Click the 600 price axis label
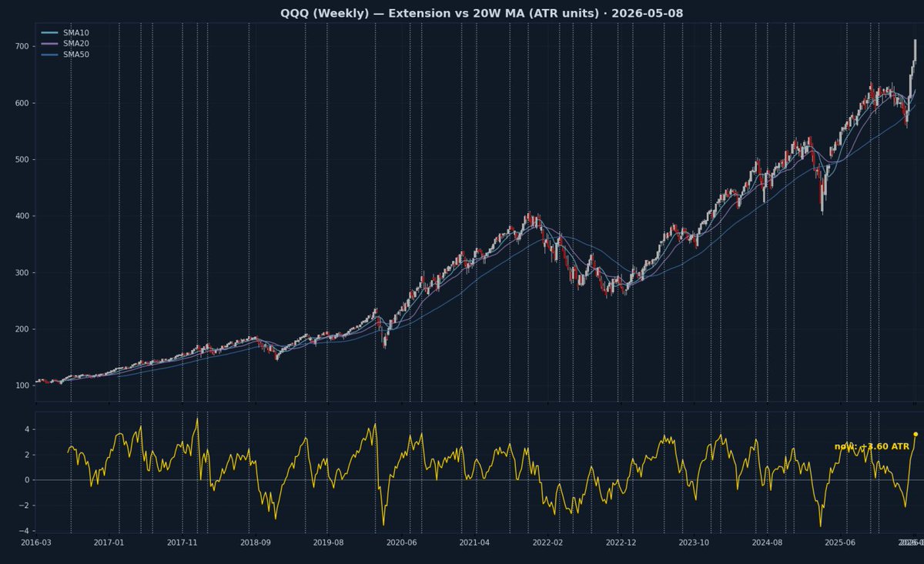Viewport: 924px width, 564px height. [x=22, y=103]
